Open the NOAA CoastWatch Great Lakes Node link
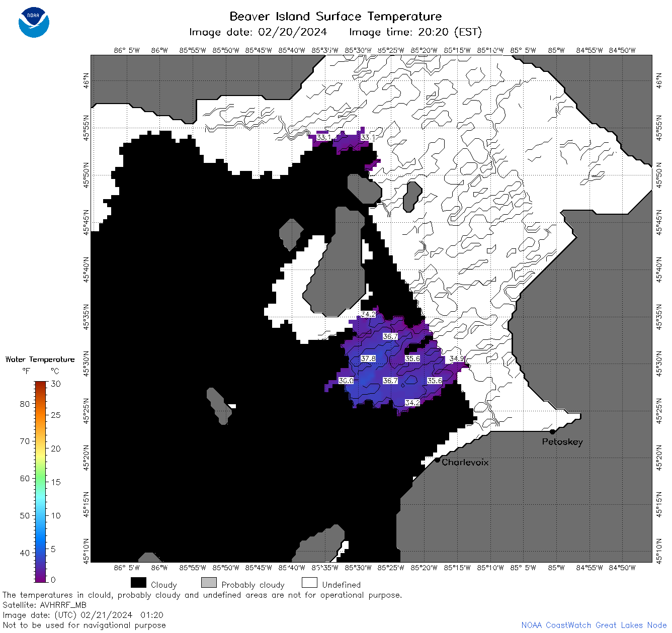 (594, 625)
